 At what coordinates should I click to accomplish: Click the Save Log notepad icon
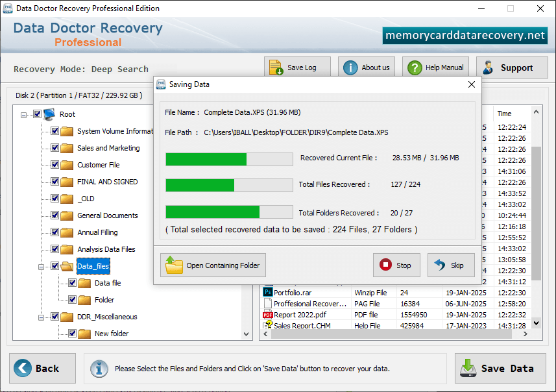(x=276, y=67)
